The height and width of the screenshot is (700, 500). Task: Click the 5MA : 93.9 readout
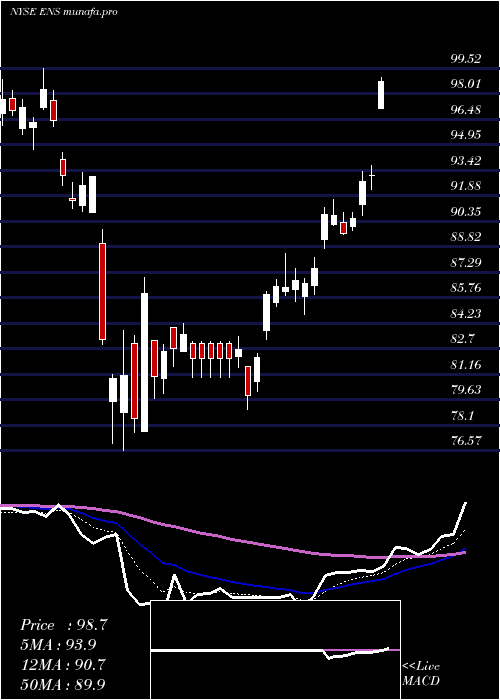58,645
